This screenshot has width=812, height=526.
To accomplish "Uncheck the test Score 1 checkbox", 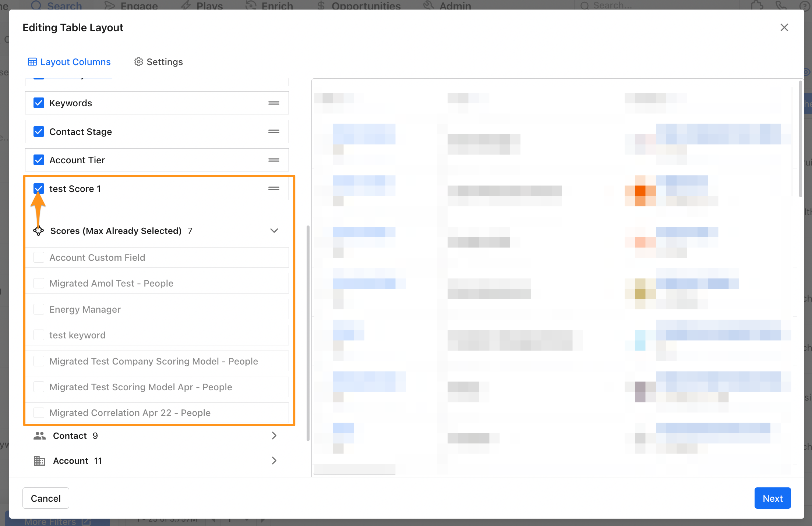I will pyautogui.click(x=39, y=188).
